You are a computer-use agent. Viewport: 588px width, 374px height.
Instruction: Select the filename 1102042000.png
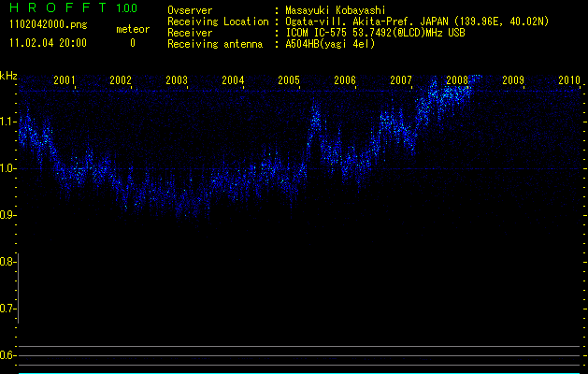(49, 25)
